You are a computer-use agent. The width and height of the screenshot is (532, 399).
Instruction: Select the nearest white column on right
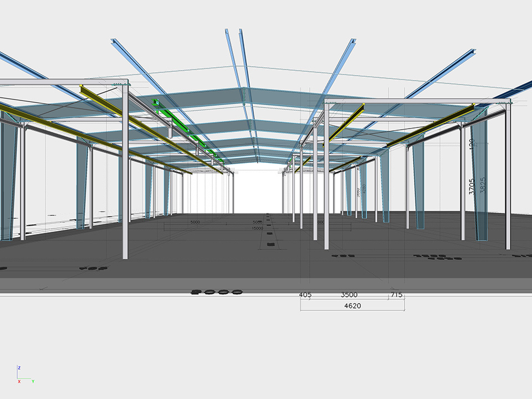[x=326, y=177]
